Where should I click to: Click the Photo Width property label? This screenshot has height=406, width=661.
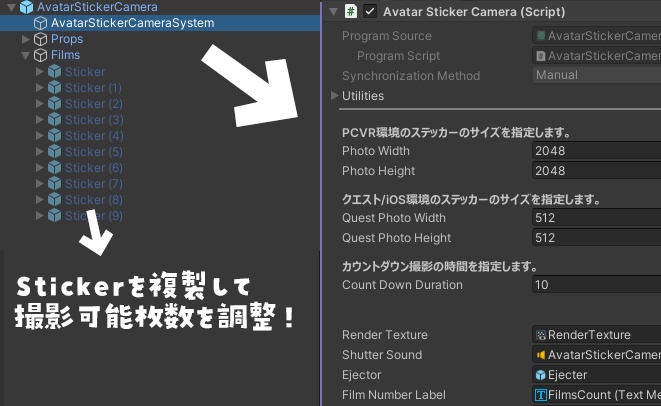pyautogui.click(x=376, y=151)
